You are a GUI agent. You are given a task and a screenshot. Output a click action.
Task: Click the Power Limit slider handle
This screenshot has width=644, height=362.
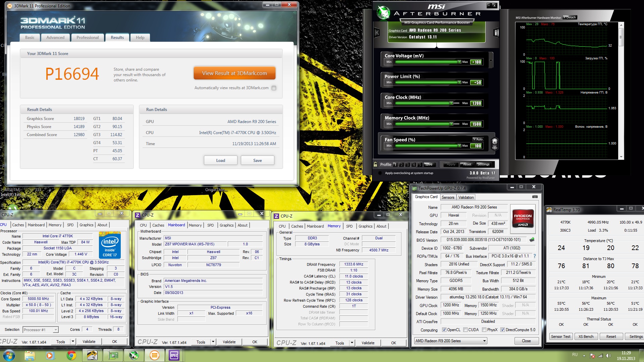459,82
